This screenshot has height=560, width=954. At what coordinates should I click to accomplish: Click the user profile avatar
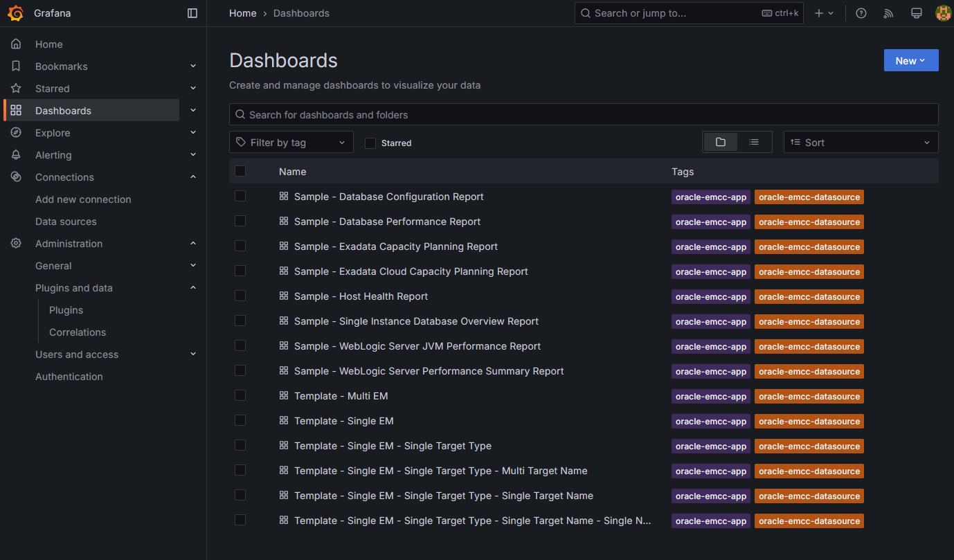[943, 12]
